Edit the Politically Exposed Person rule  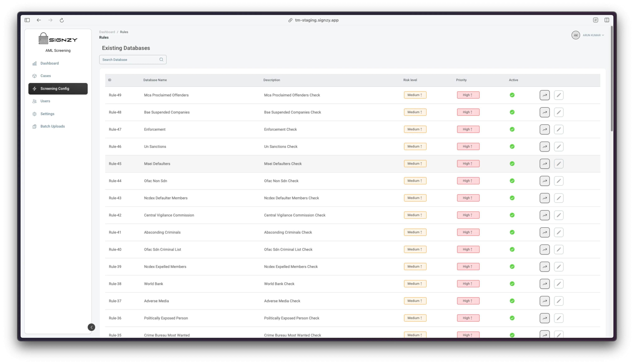pyautogui.click(x=558, y=318)
